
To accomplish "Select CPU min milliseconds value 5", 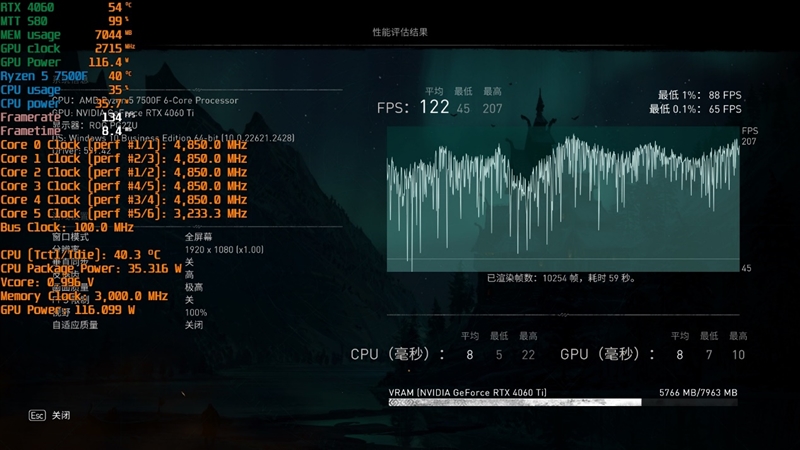I will (499, 355).
